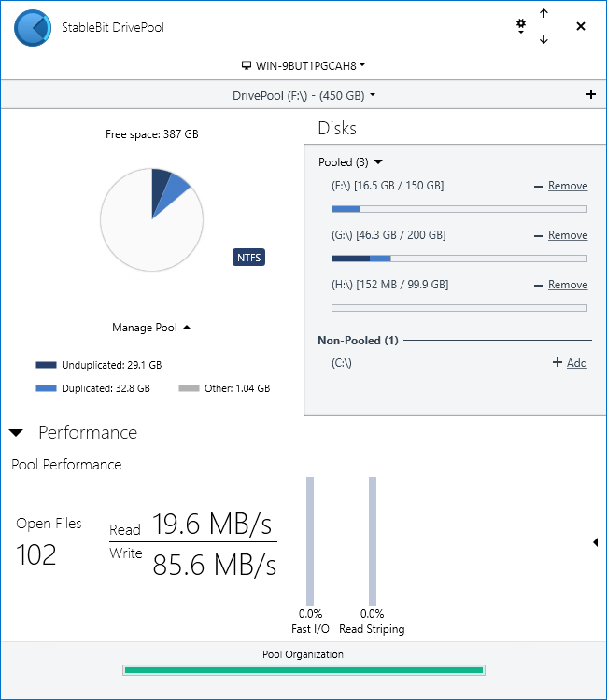Open the settings gear menu
Viewport: 607px width, 700px height.
tap(521, 26)
